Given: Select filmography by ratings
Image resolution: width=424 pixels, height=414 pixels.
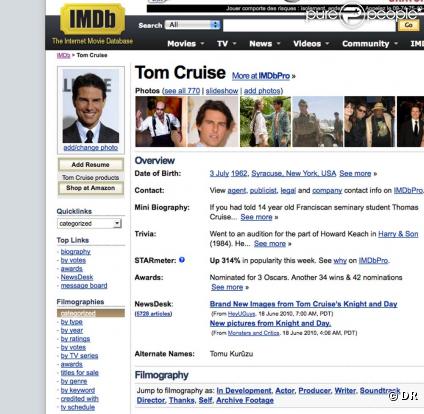Looking at the screenshot, I should [x=75, y=339].
